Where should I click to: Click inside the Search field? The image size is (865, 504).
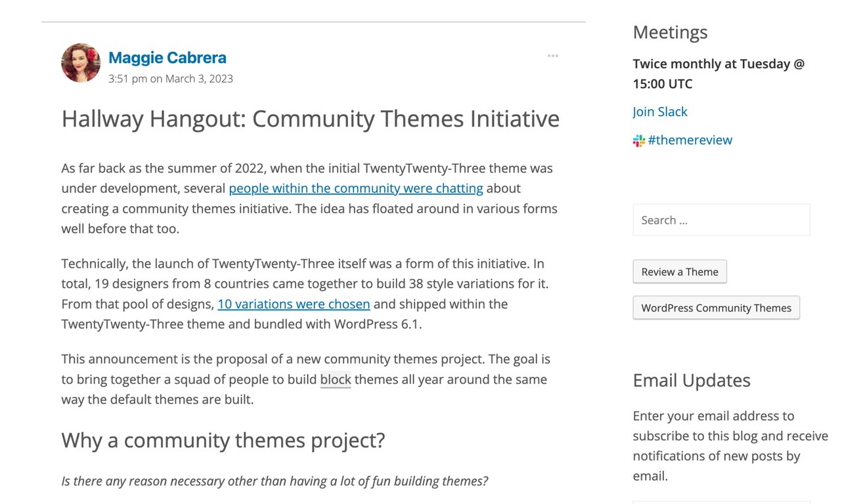(x=721, y=220)
